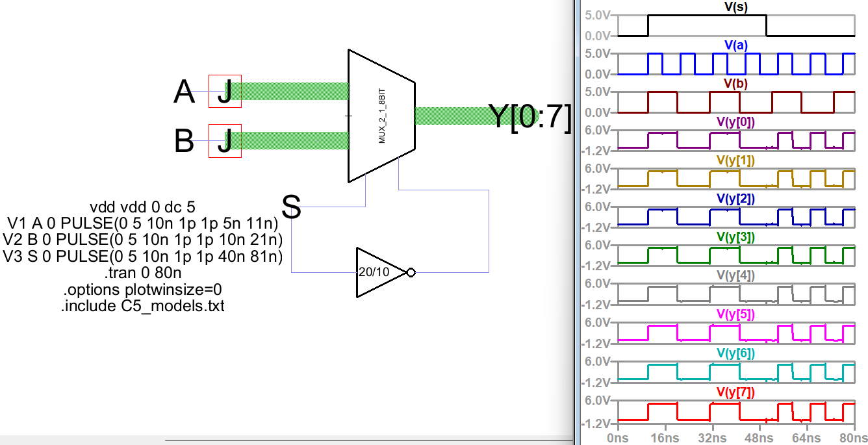Click the .include C5_models.txt directive

[142, 306]
